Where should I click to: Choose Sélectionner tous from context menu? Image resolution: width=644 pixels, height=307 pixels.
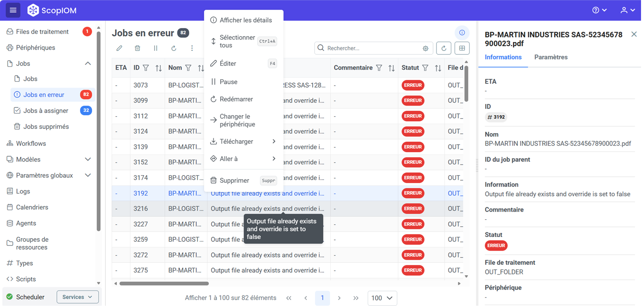pos(244,41)
